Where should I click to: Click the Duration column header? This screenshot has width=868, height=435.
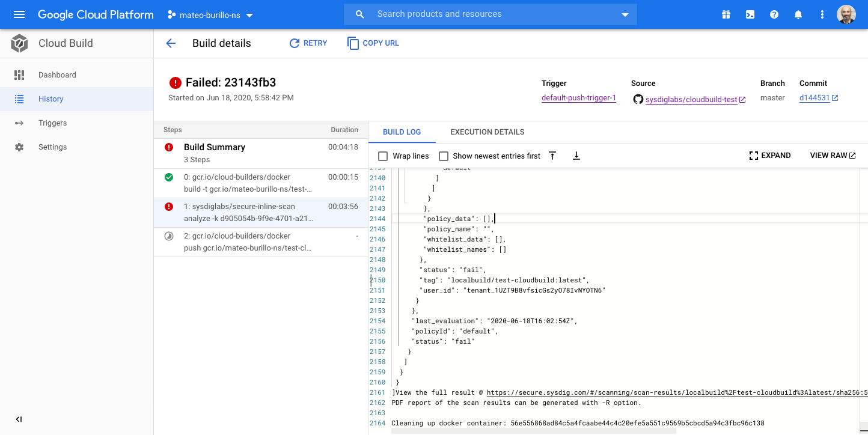[344, 130]
